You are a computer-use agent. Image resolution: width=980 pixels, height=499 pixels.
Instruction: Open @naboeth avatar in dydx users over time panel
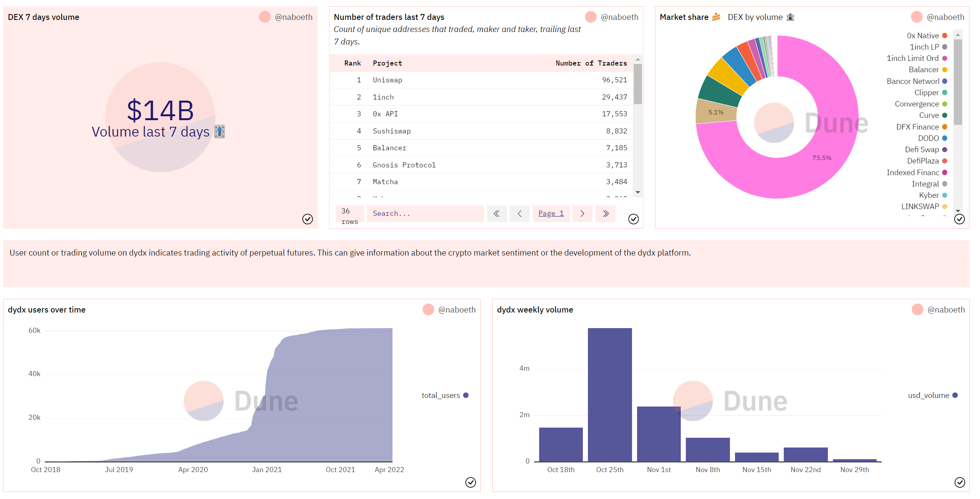click(x=428, y=309)
